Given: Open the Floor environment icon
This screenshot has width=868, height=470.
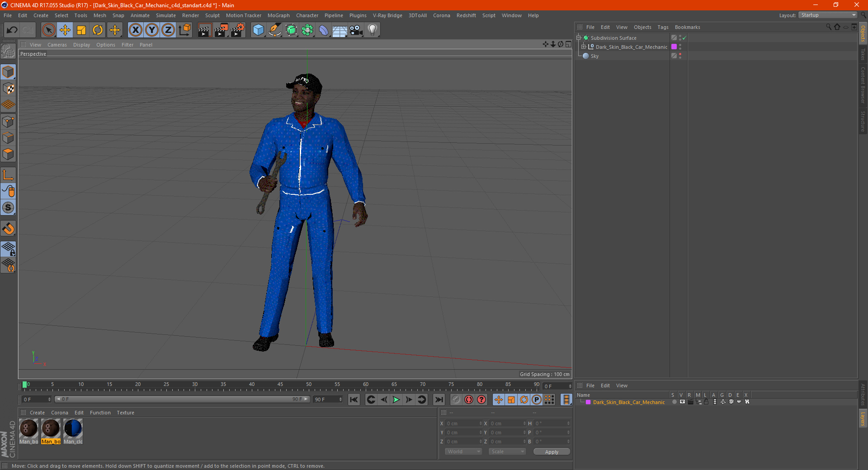Looking at the screenshot, I should (x=340, y=30).
